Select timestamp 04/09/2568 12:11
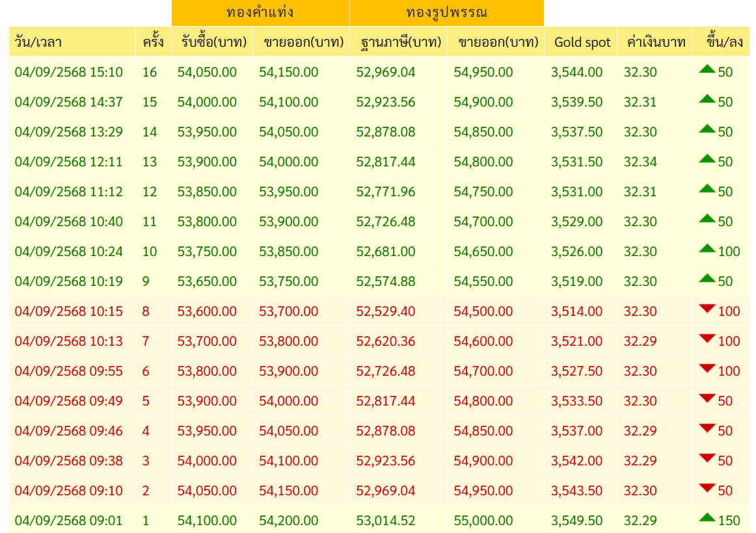This screenshot has width=756, height=533. click(x=68, y=162)
